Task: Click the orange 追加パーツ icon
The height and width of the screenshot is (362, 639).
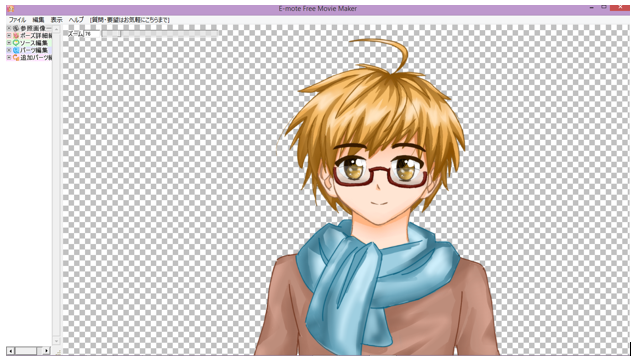Action: click(x=16, y=57)
